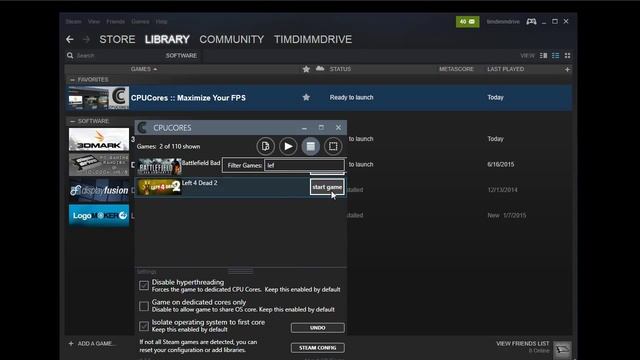Click the Undo button in CPUCores settings

(x=318, y=328)
